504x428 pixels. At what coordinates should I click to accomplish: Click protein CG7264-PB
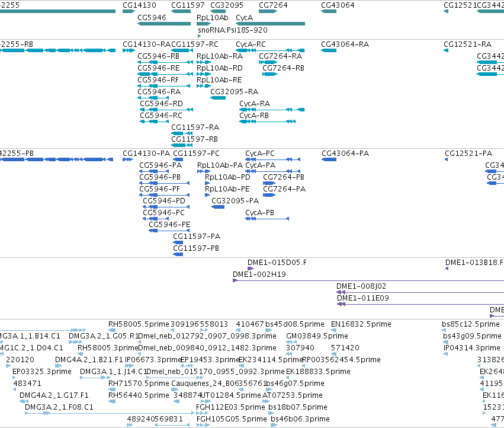pyautogui.click(x=284, y=177)
